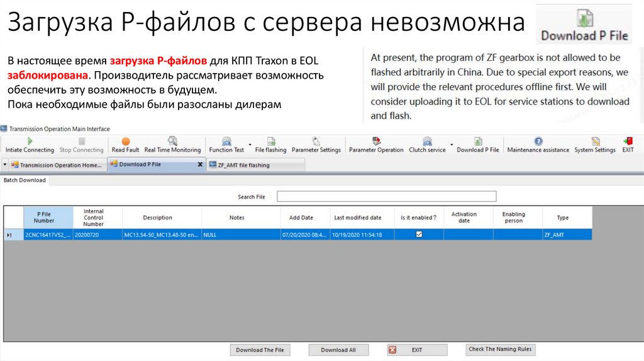Open Read Fault from the toolbar
Viewport: 644px width, 361px height.
pos(125,145)
